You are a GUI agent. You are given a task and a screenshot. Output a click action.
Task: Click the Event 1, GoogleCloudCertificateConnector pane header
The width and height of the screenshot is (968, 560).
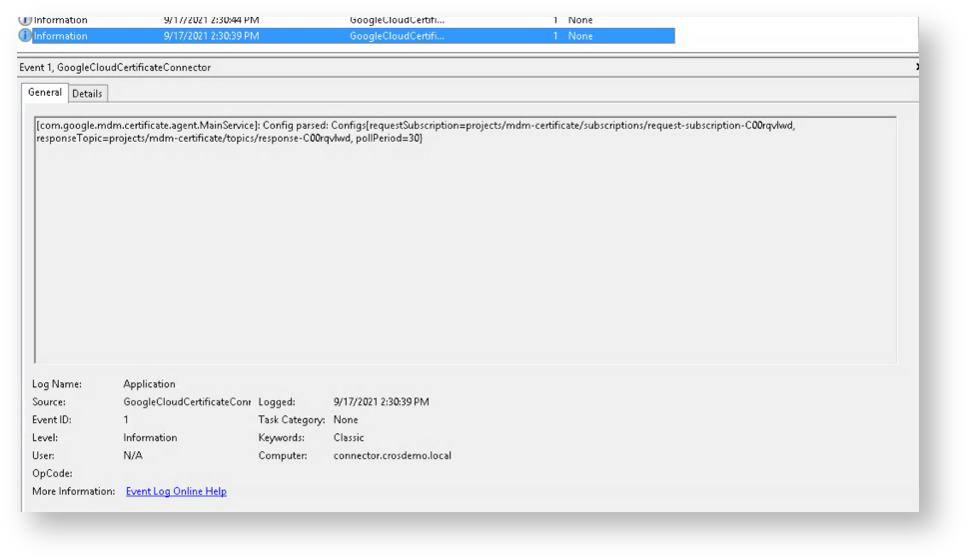[115, 68]
